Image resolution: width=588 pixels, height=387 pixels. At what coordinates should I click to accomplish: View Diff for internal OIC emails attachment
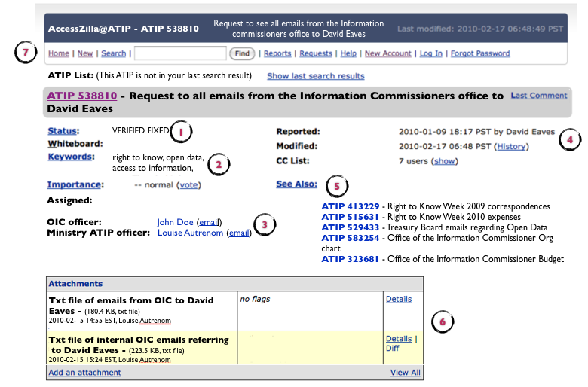click(x=394, y=349)
